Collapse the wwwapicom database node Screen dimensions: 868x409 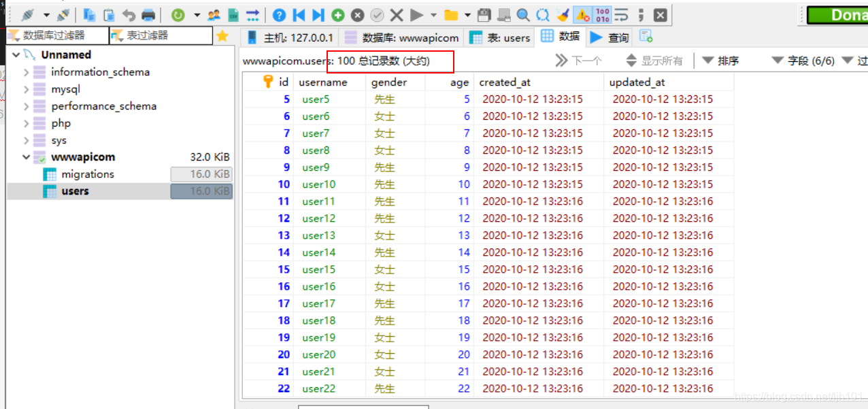[x=27, y=157]
